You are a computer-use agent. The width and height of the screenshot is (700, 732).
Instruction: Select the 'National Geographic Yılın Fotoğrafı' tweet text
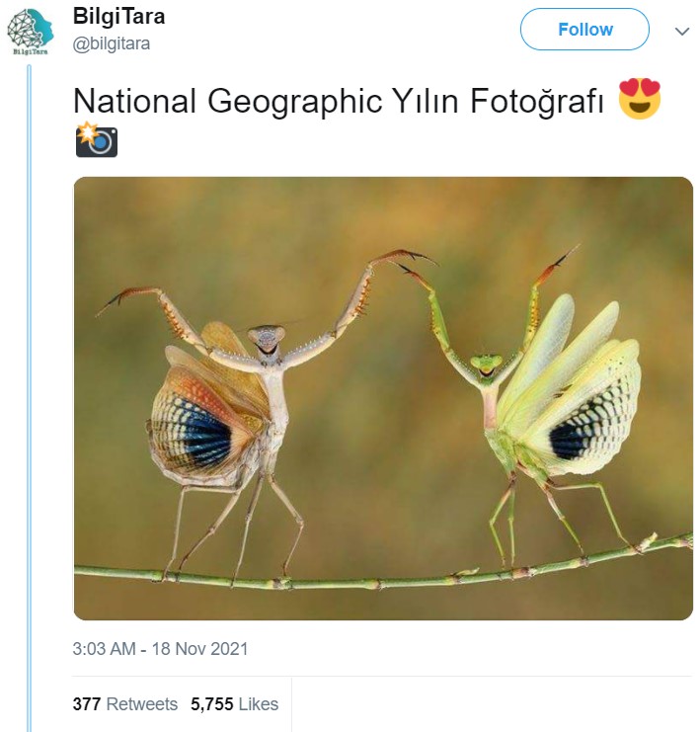pyautogui.click(x=338, y=101)
